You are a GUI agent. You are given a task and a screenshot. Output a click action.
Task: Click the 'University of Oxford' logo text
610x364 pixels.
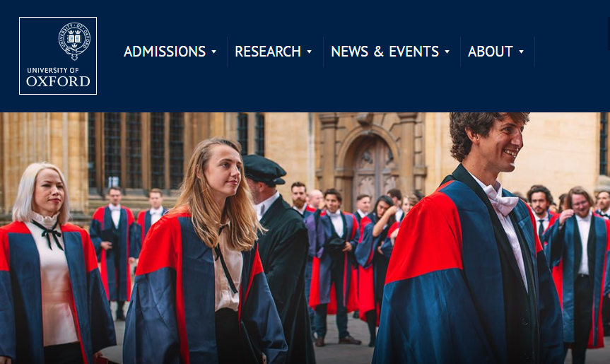pos(59,77)
